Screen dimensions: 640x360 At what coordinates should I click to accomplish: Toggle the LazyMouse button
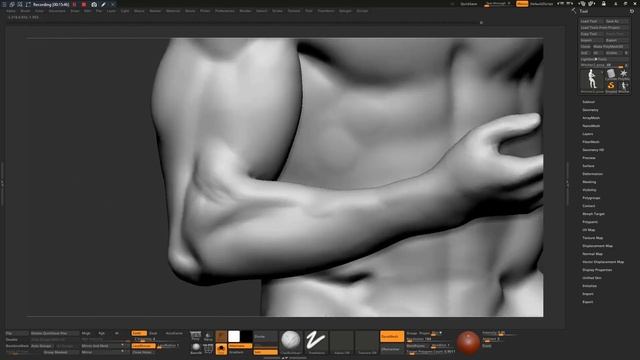pos(143,346)
